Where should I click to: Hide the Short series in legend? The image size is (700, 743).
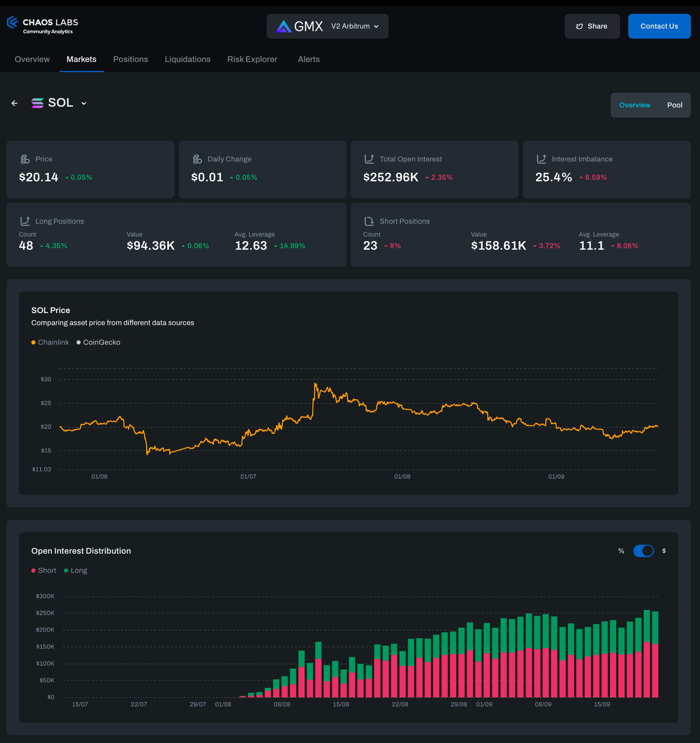pos(44,570)
